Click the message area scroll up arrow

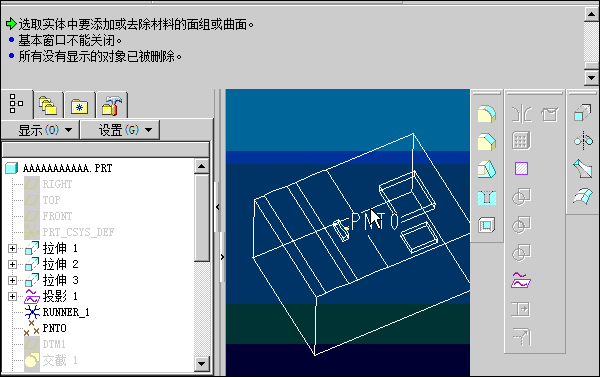coord(591,15)
